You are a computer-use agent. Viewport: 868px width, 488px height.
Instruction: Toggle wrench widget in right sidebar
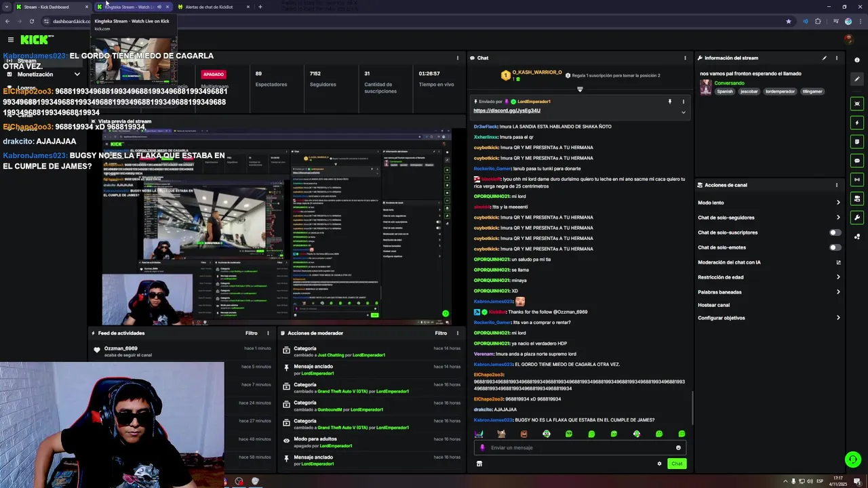857,218
